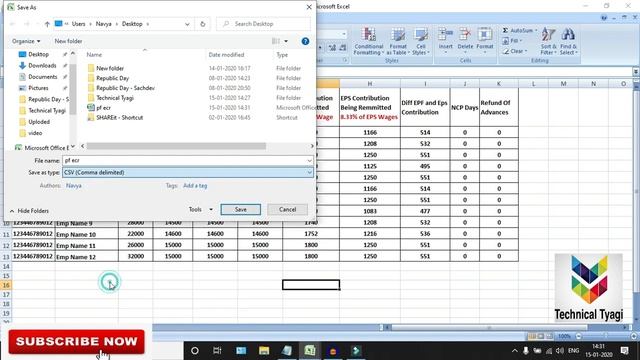Select row 14 header in Excel
Screen dimensions: 640x360
[x=6, y=267]
